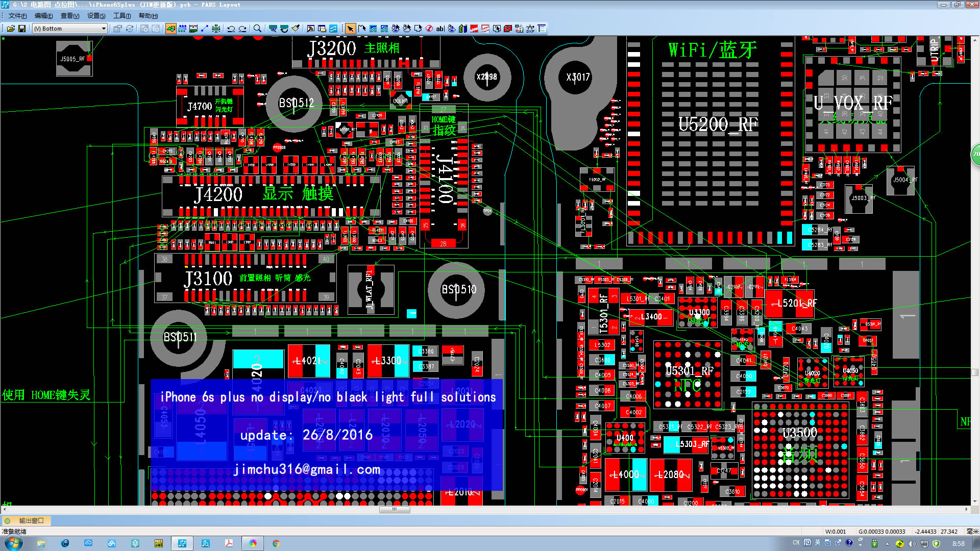The image size is (980, 551).
Task: Toggle the highlighted drafting toolbar button
Action: tap(170, 29)
